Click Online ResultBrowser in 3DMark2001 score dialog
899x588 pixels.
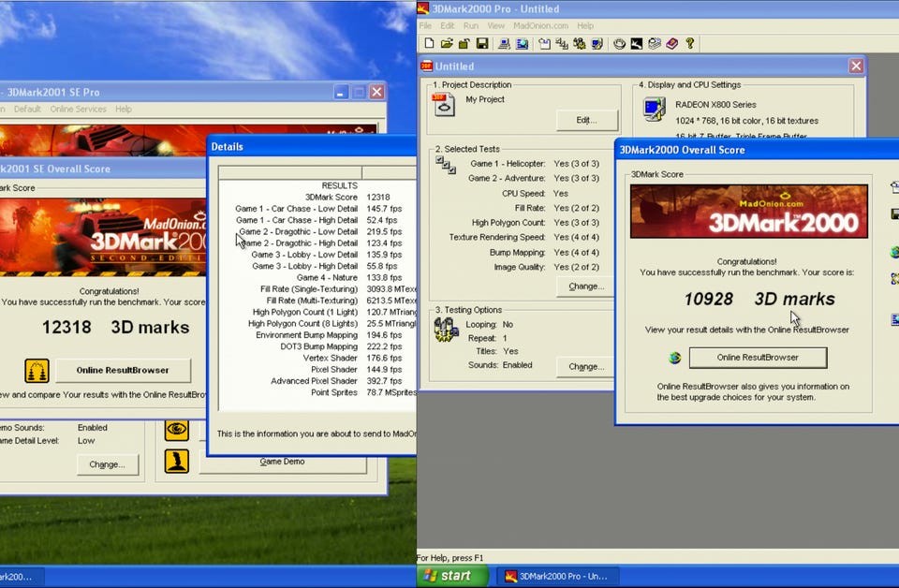pyautogui.click(x=123, y=370)
